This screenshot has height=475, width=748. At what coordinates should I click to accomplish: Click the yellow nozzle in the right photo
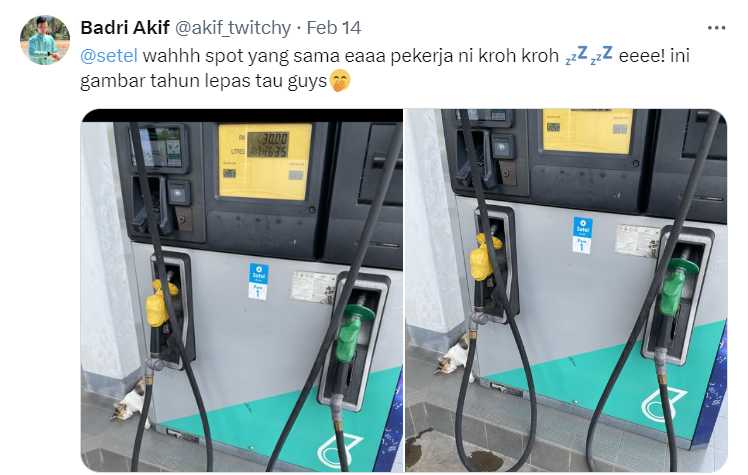pyautogui.click(x=484, y=258)
